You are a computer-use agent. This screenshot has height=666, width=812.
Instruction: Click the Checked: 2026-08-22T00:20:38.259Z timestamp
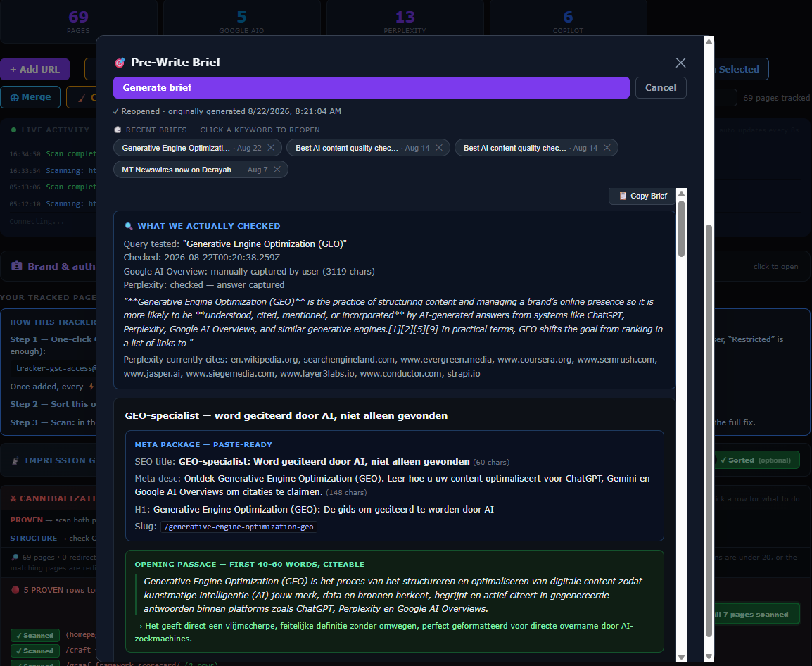coord(202,258)
